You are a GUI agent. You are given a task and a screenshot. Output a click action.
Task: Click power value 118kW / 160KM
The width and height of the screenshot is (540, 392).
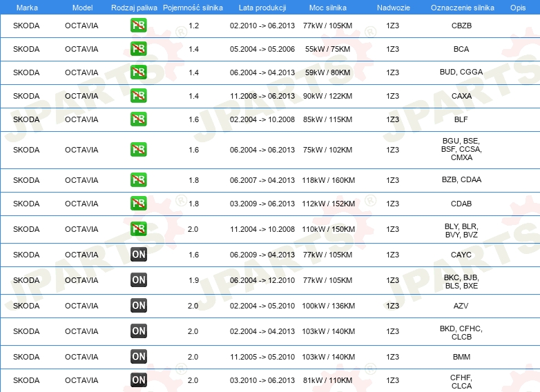coord(328,180)
